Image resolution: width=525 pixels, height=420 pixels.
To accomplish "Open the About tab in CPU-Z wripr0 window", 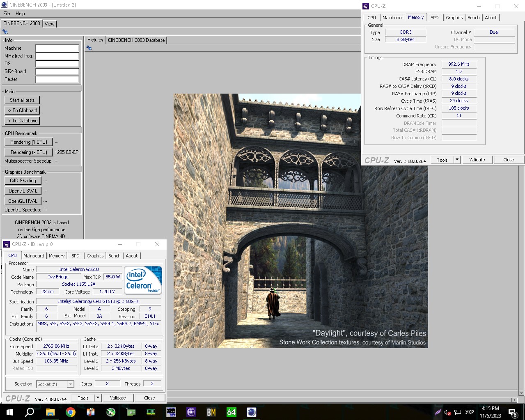I will coord(132,256).
